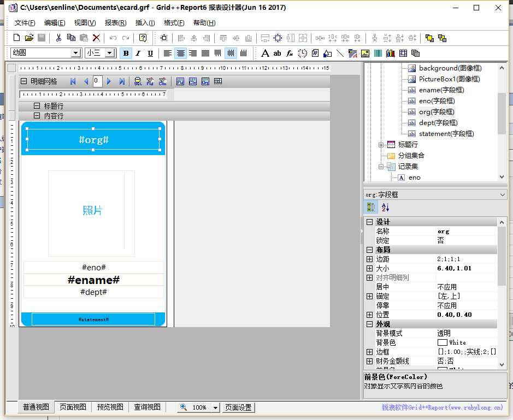Collapse the 标题行 band in designer
The height and width of the screenshot is (420, 513).
(37, 105)
